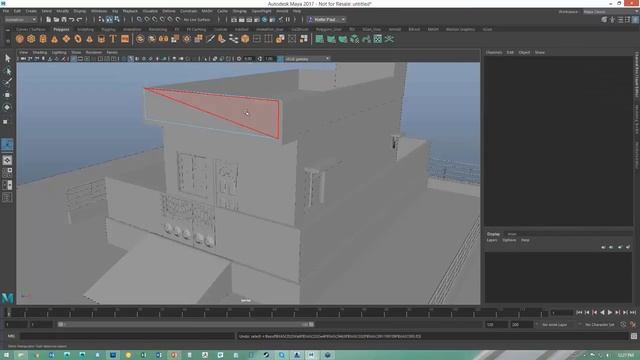Switch to Polygons shelf tab
Image resolution: width=640 pixels, height=360 pixels.
(61, 29)
